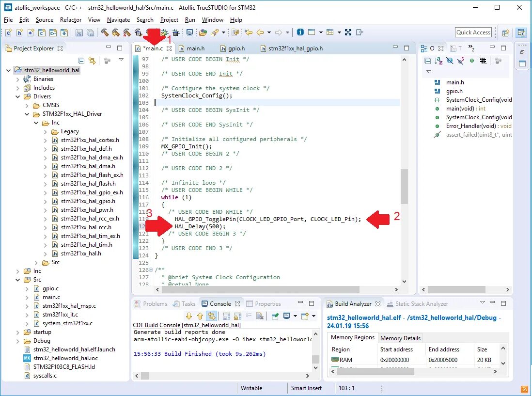Expand the startup folder

pos(17,332)
